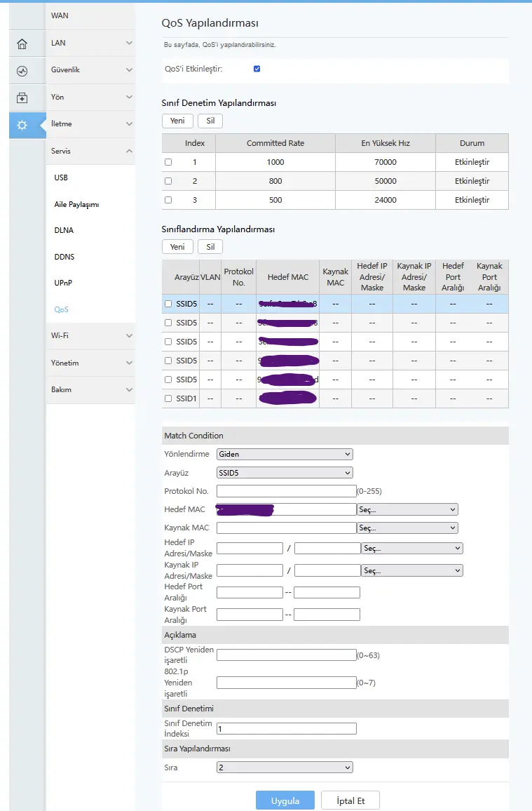Click the Uygula button
Screen dimensions: 532x811
tap(285, 800)
